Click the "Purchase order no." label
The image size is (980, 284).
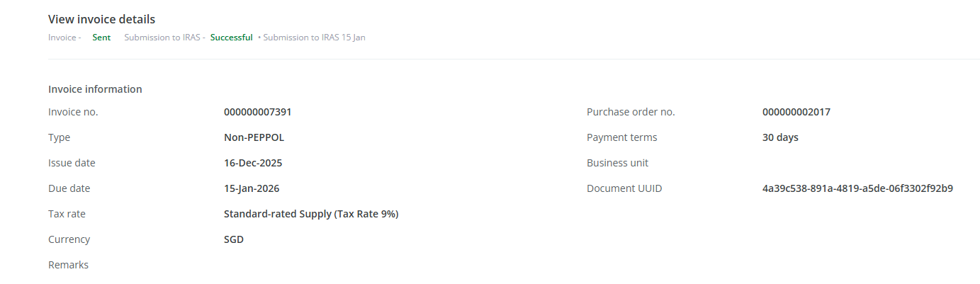click(631, 112)
